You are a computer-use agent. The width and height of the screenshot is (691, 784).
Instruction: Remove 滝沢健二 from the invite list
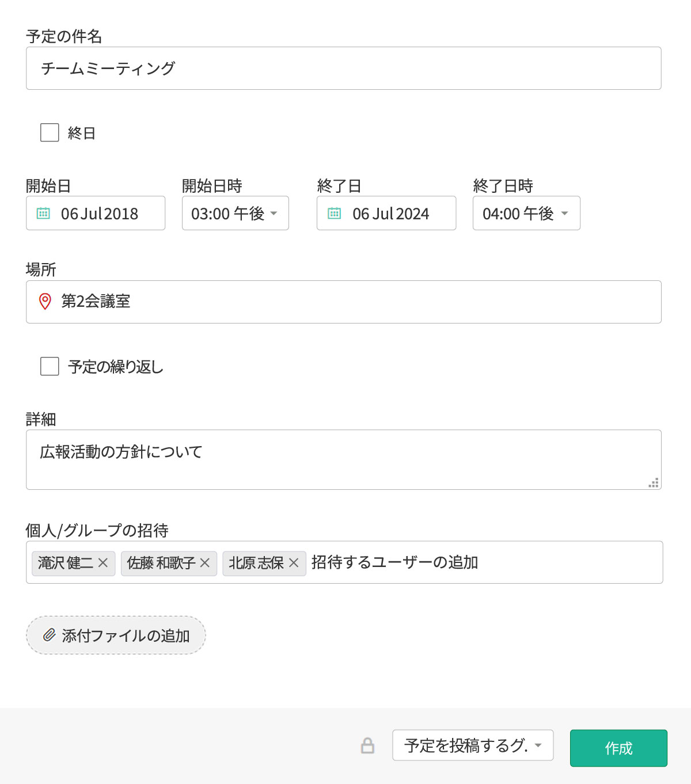[104, 564]
